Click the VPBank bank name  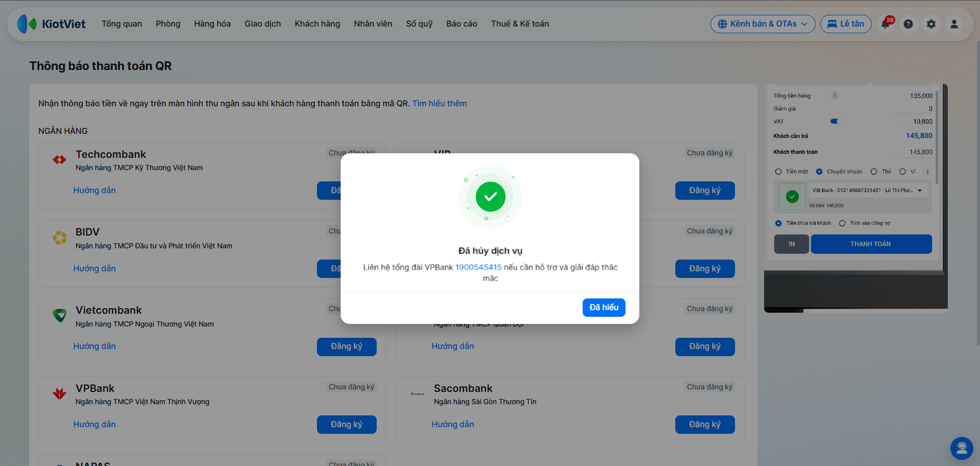(95, 388)
